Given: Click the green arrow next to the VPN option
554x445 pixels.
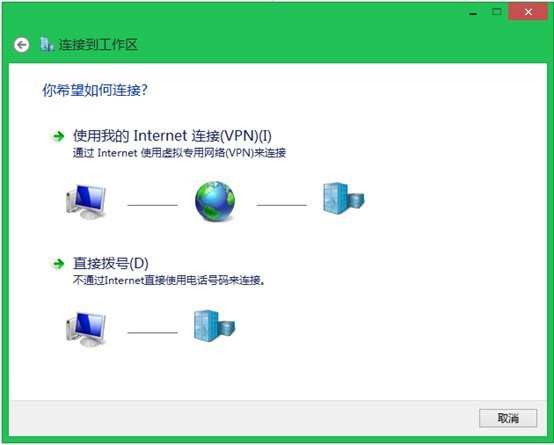Looking at the screenshot, I should point(58,136).
